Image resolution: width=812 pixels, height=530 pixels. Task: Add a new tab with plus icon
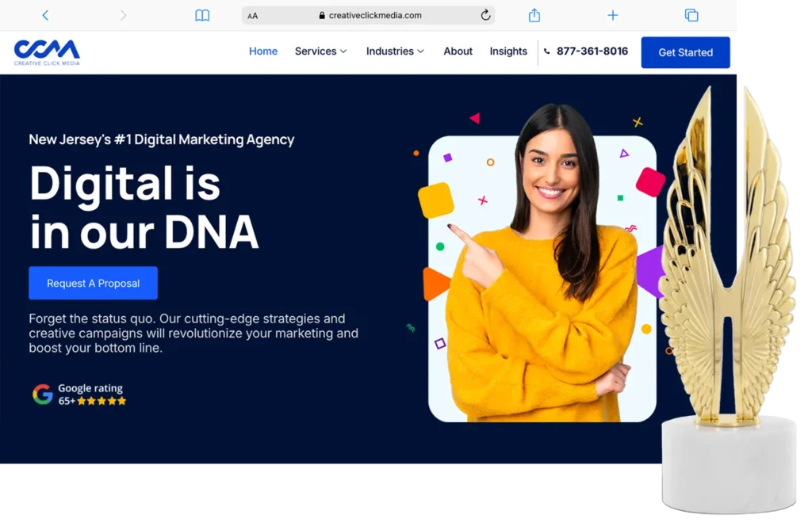[613, 16]
